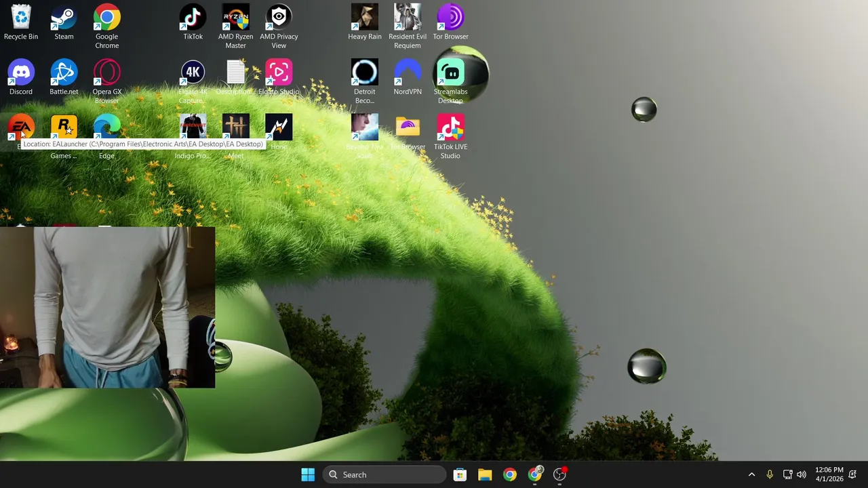The width and height of the screenshot is (868, 488).
Task: Select the EA launcher desktop icon
Action: 21,127
